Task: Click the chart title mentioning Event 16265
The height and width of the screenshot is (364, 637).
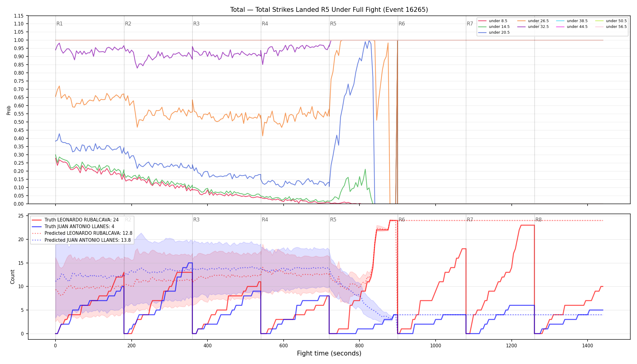Action: pos(329,10)
